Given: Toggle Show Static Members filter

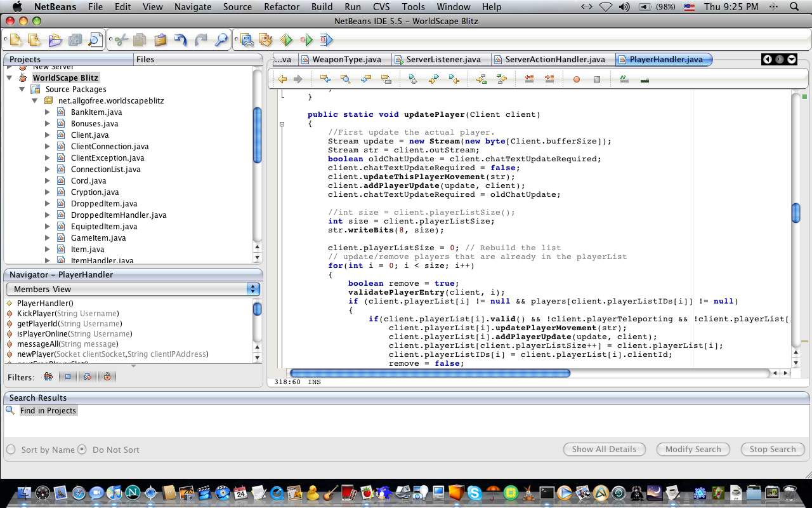Looking at the screenshot, I should coord(88,377).
